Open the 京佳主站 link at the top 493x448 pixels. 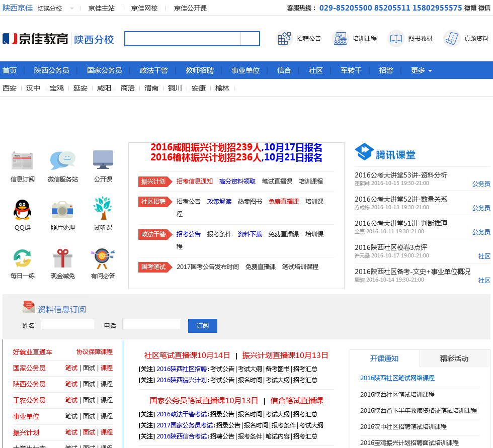coord(102,8)
